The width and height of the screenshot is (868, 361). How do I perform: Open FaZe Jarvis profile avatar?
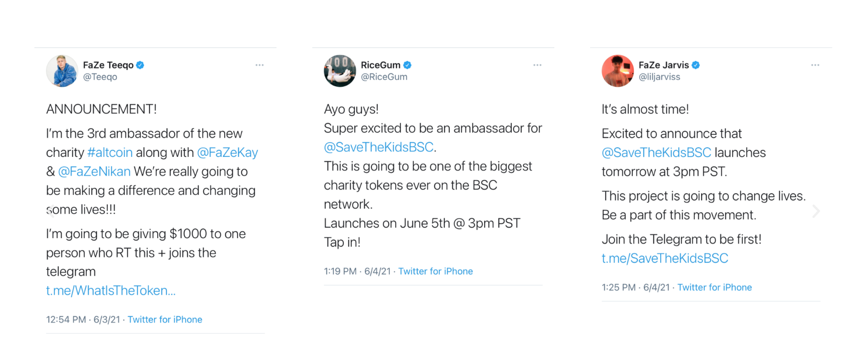point(618,71)
